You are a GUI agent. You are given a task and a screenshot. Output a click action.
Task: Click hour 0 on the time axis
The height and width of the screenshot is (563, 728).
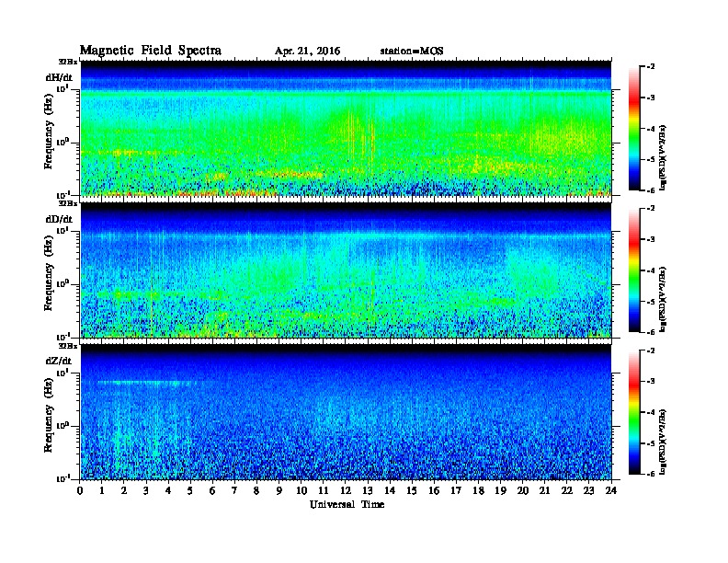pyautogui.click(x=80, y=491)
